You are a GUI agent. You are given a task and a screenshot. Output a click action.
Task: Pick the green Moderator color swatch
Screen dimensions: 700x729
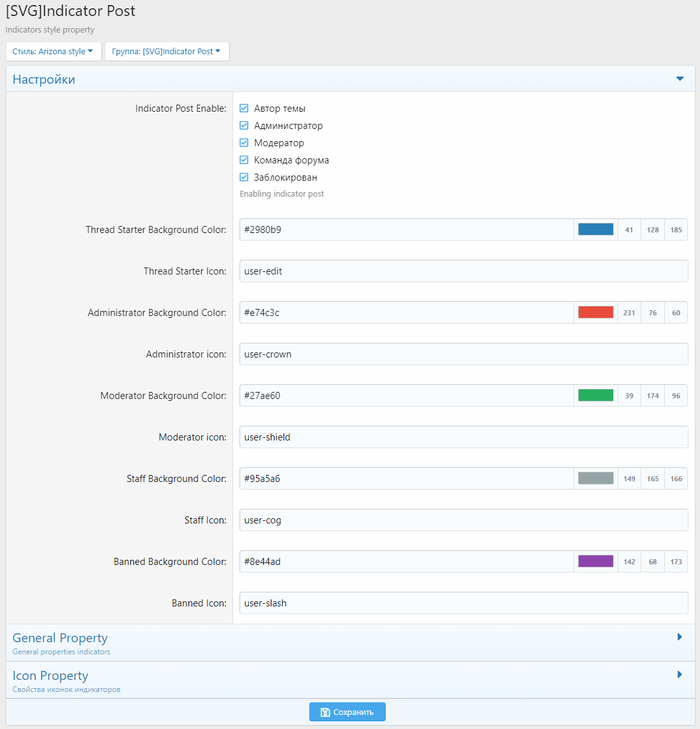click(595, 396)
